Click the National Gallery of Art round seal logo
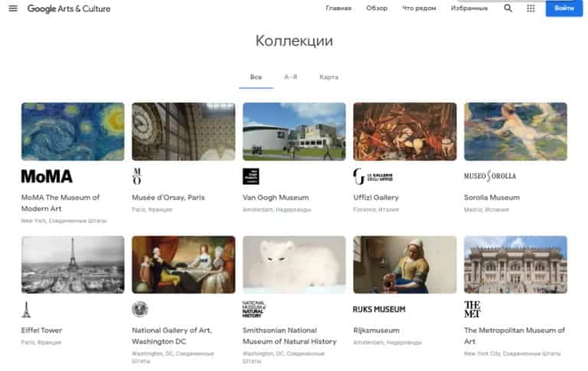Image resolution: width=588 pixels, height=371 pixels. coord(140,310)
